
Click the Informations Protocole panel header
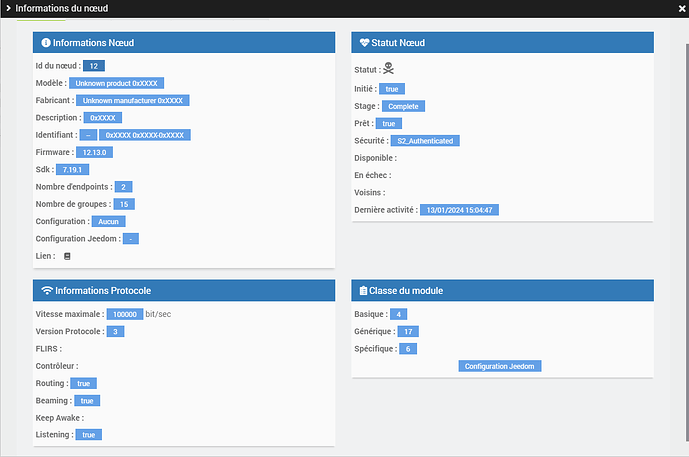coord(184,290)
